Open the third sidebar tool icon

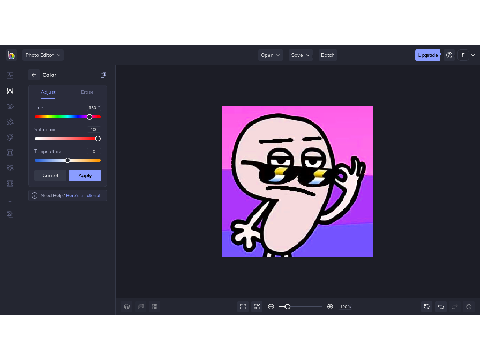pyautogui.click(x=10, y=106)
